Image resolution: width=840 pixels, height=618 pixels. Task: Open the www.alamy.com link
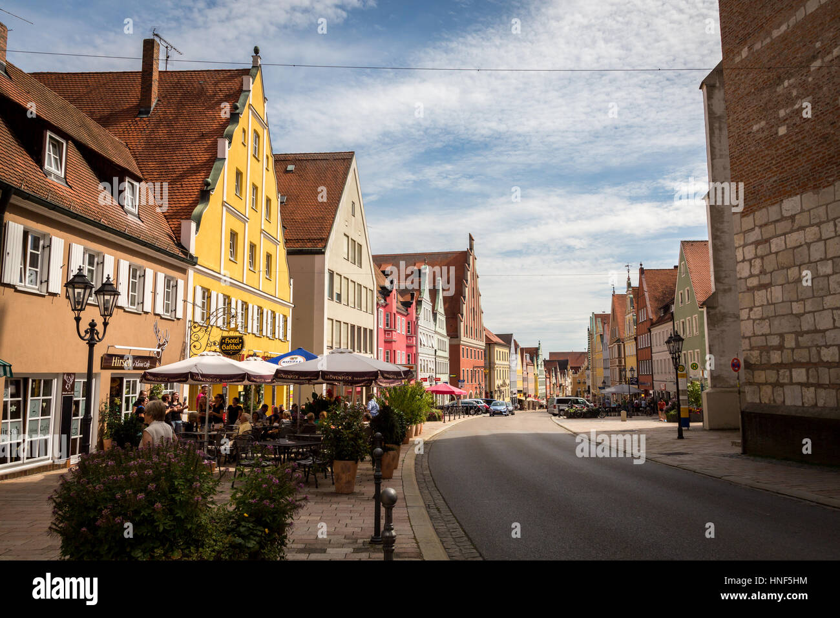765,598
